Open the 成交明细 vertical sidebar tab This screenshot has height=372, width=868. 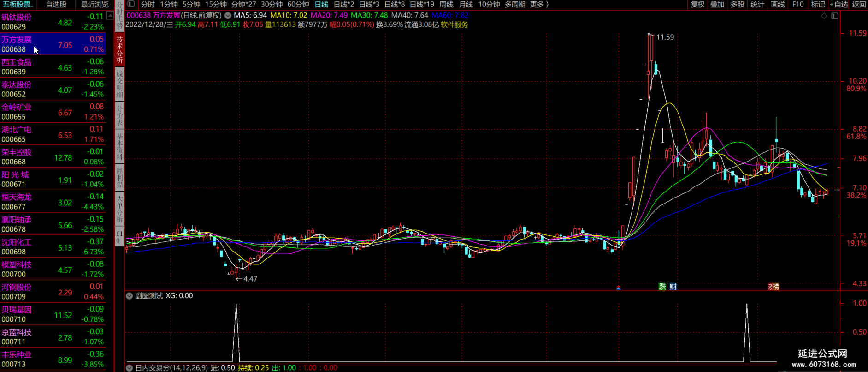point(119,84)
